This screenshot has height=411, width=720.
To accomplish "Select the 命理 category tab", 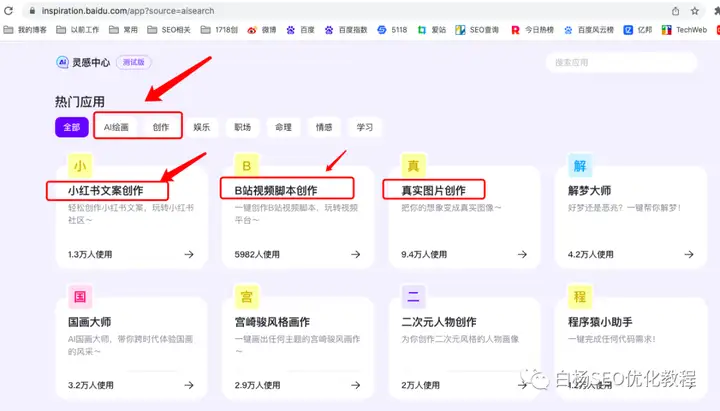I will click(283, 127).
